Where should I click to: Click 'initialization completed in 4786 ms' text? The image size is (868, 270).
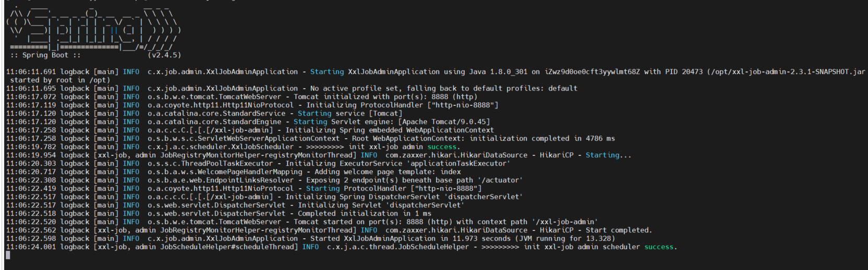tap(542, 138)
